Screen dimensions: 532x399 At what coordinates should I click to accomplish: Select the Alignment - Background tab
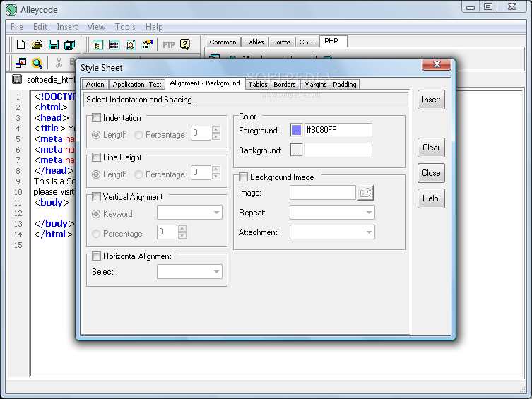coord(205,83)
